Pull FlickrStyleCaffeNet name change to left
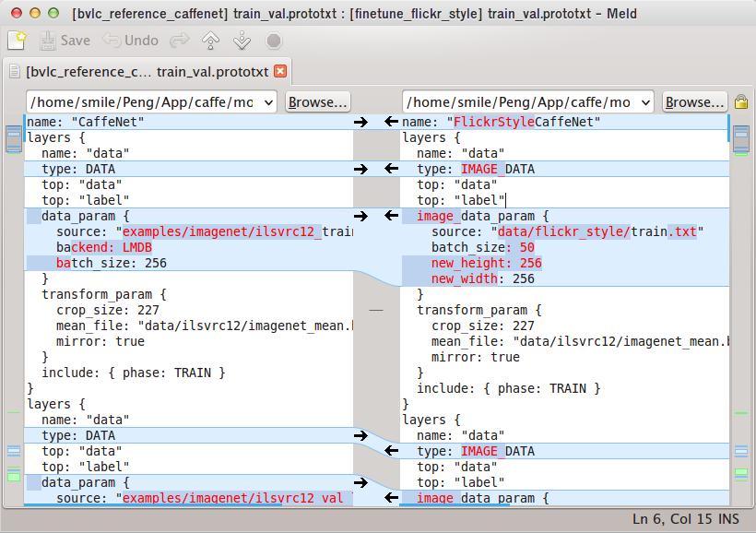The image size is (756, 533). pos(391,122)
